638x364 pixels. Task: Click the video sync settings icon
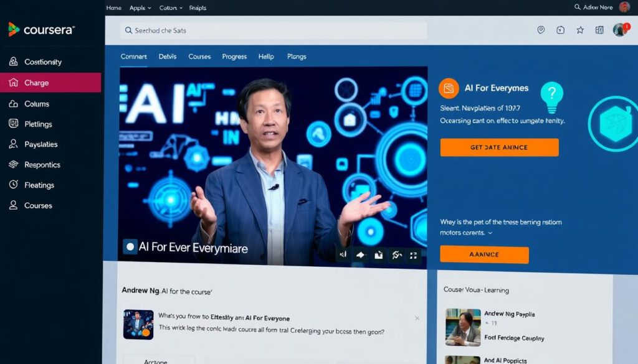pyautogui.click(x=396, y=254)
